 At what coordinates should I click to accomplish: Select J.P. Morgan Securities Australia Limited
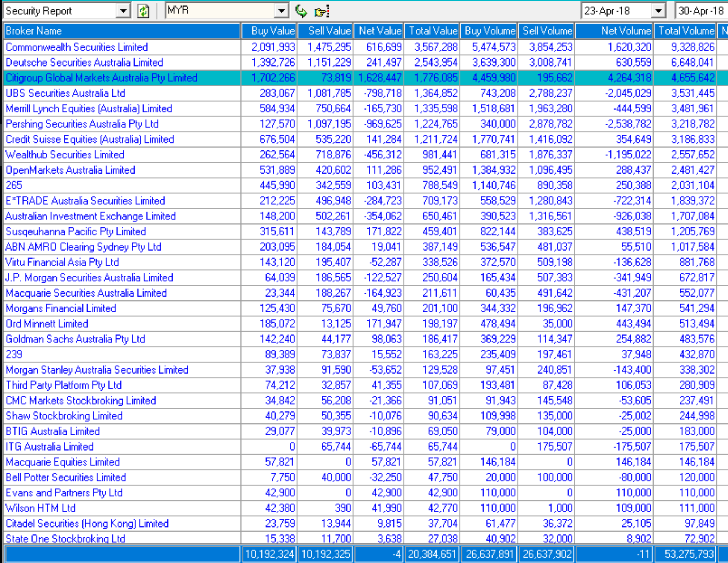(366, 278)
